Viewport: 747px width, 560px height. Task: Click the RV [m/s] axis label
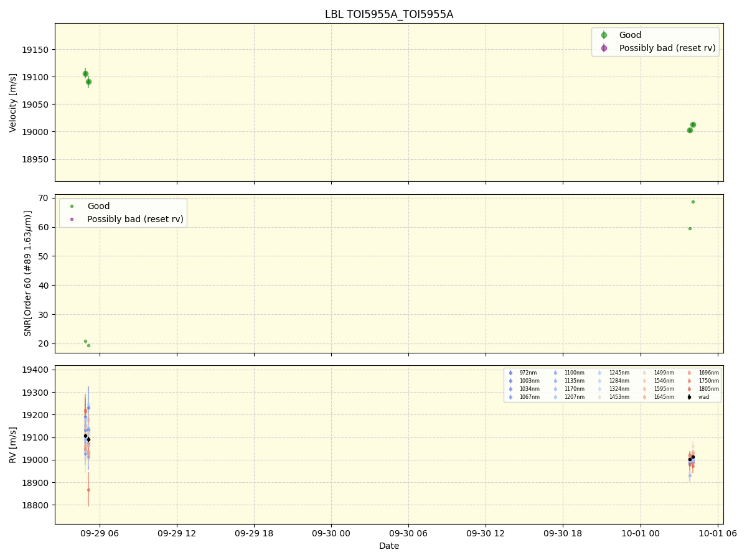pos(13,444)
